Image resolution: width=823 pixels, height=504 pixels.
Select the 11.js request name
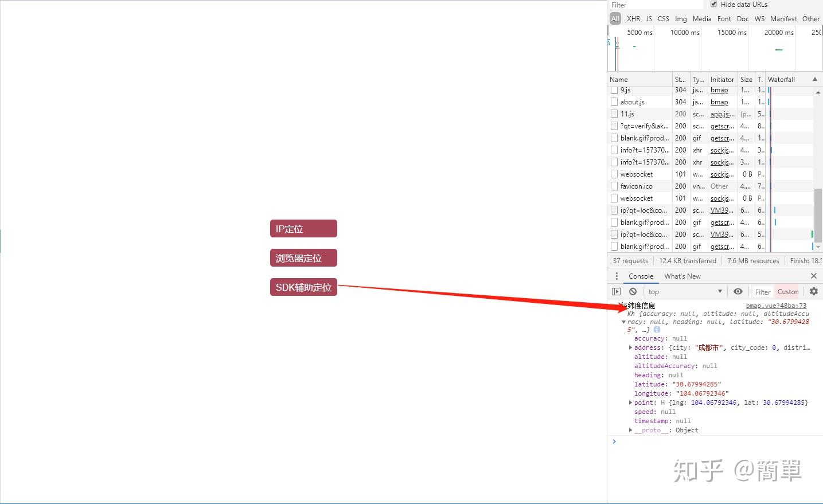[627, 114]
